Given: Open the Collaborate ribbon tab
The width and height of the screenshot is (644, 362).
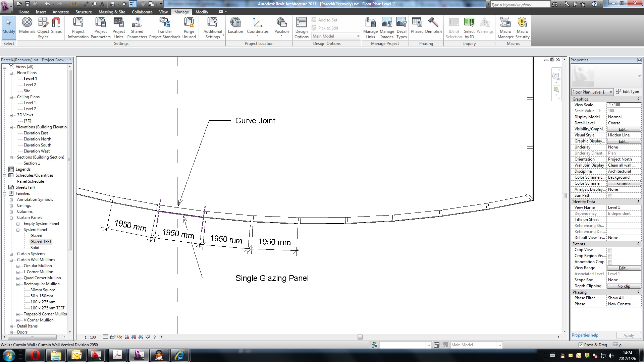Looking at the screenshot, I should 142,12.
